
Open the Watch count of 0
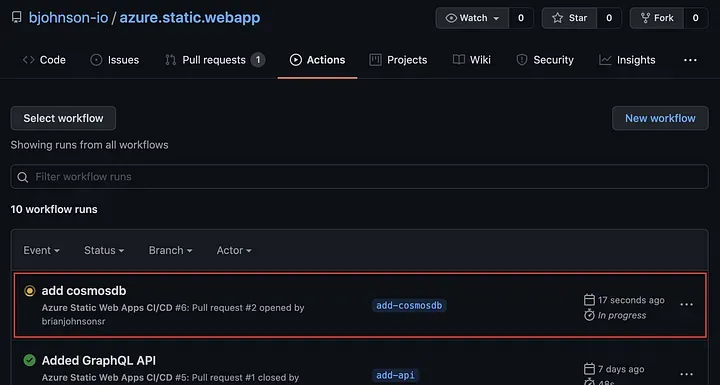[521, 18]
